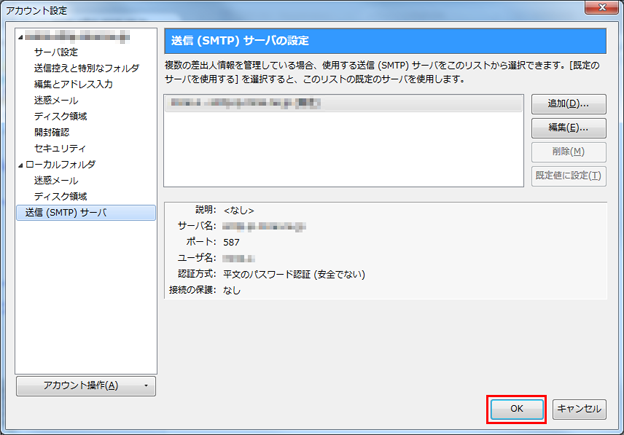
Task: Select the ローカルフォルダ entry
Action: pos(60,164)
